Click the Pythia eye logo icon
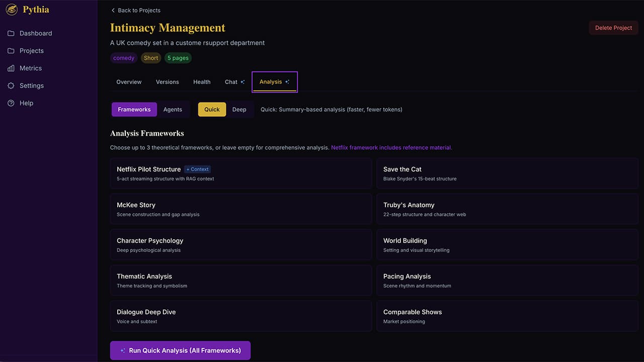The image size is (644, 362). pyautogui.click(x=12, y=10)
